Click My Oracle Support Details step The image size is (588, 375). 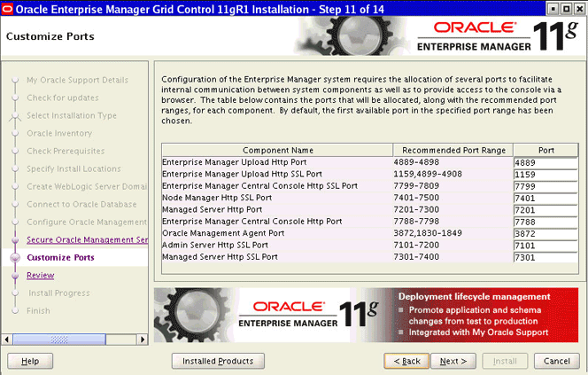click(77, 80)
